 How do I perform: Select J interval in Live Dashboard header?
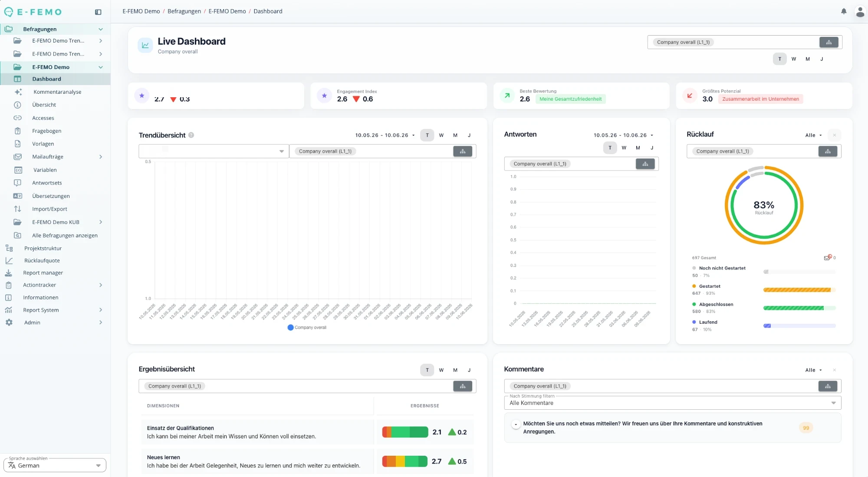pos(821,59)
